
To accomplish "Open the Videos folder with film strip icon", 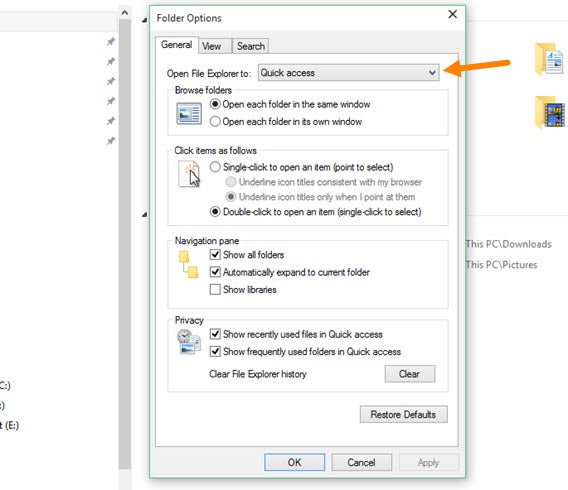I will (x=550, y=112).
